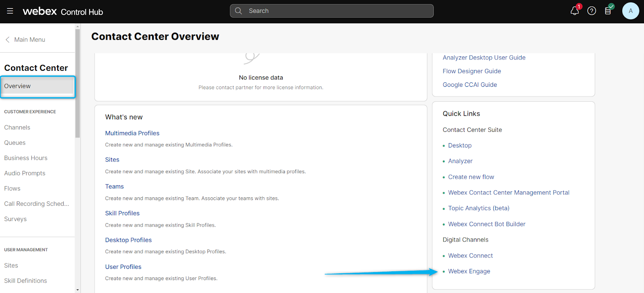Image resolution: width=644 pixels, height=293 pixels.
Task: Open the help question mark icon
Action: [592, 11]
